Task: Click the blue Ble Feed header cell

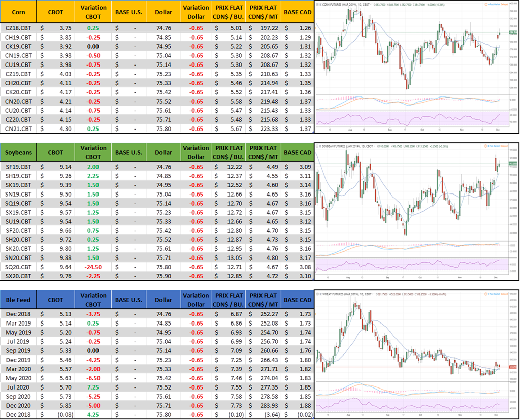Action: click(19, 300)
